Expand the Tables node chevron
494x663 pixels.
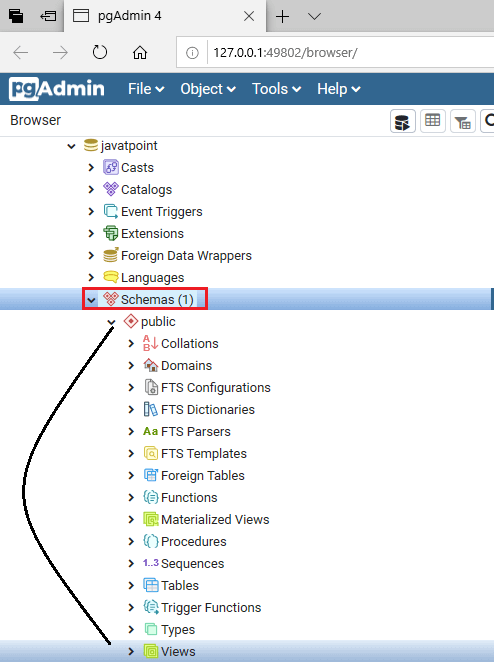131,585
